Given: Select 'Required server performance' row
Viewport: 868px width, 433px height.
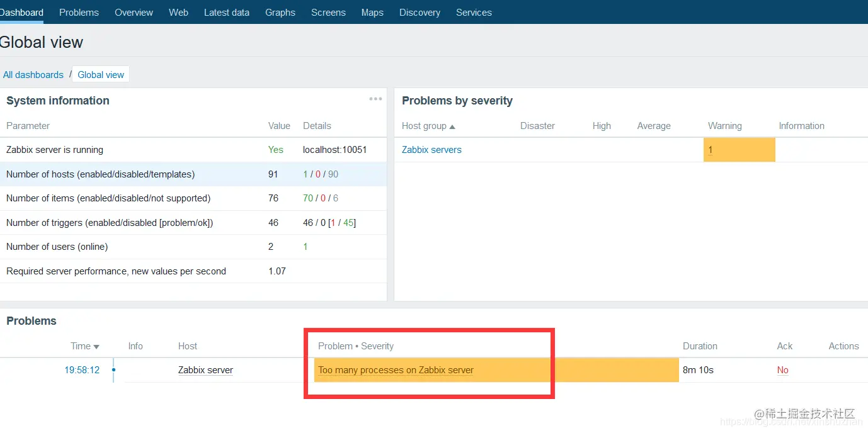Looking at the screenshot, I should coord(193,271).
